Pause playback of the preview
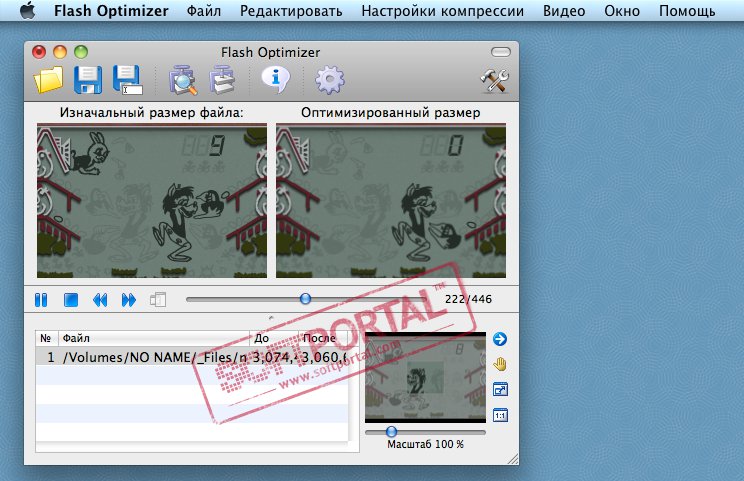Image resolution: width=744 pixels, height=481 pixels. [41, 300]
